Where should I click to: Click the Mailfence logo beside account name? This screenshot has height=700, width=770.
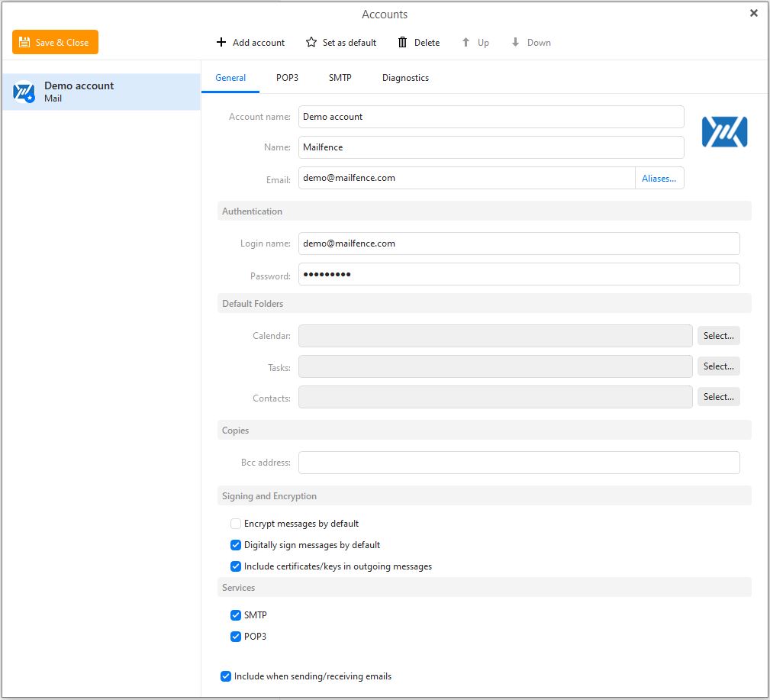coord(725,131)
